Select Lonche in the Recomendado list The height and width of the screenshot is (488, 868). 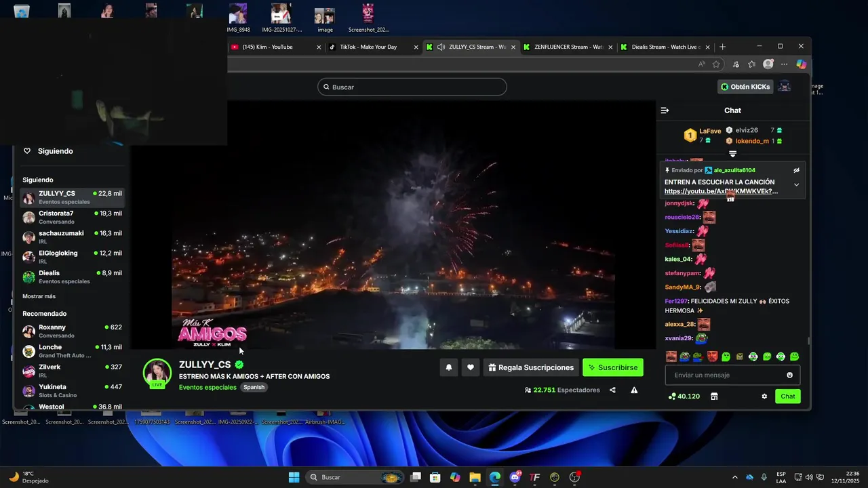72,350
